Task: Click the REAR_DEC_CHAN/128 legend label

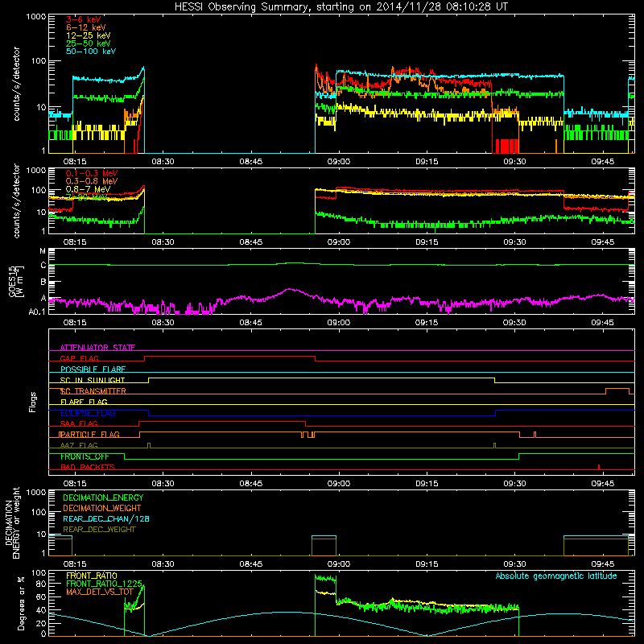Action: point(106,519)
